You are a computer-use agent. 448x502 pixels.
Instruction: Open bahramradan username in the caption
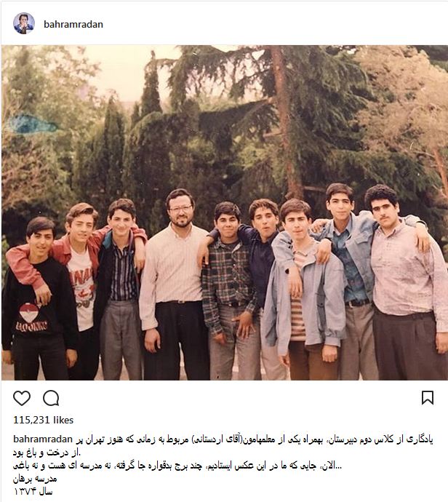[43, 439]
